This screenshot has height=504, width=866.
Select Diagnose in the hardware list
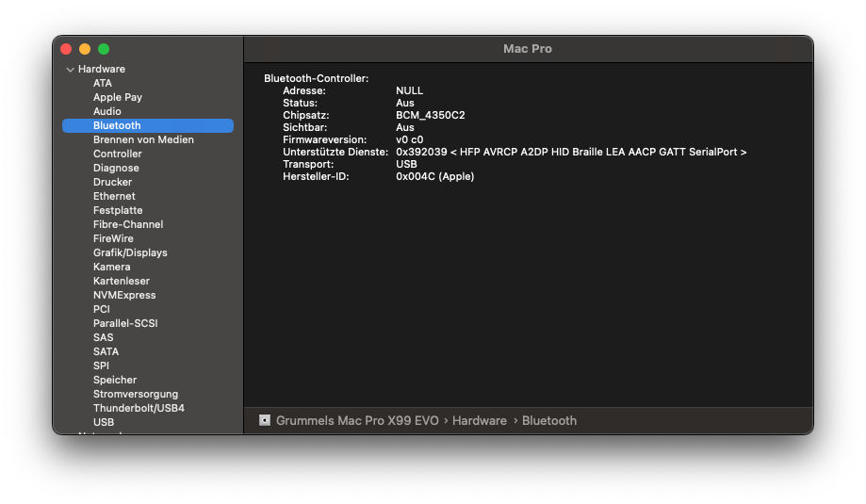(116, 168)
